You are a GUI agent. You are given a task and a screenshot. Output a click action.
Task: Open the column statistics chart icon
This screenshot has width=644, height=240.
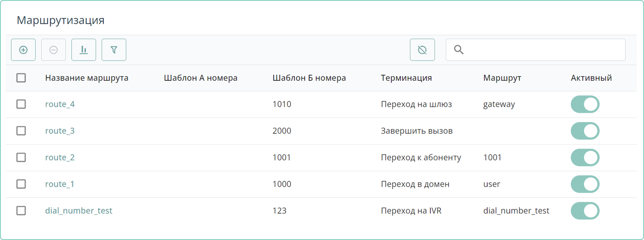coord(83,50)
